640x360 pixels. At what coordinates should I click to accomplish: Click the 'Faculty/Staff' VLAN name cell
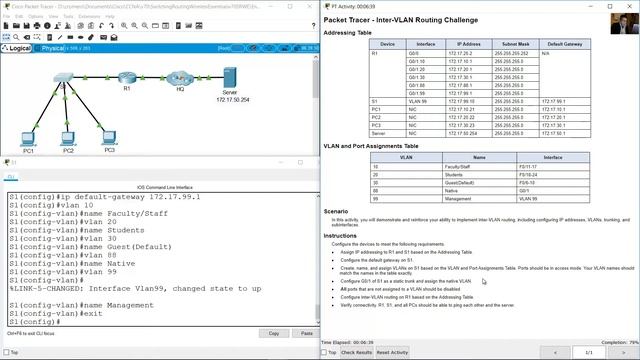[479, 167]
